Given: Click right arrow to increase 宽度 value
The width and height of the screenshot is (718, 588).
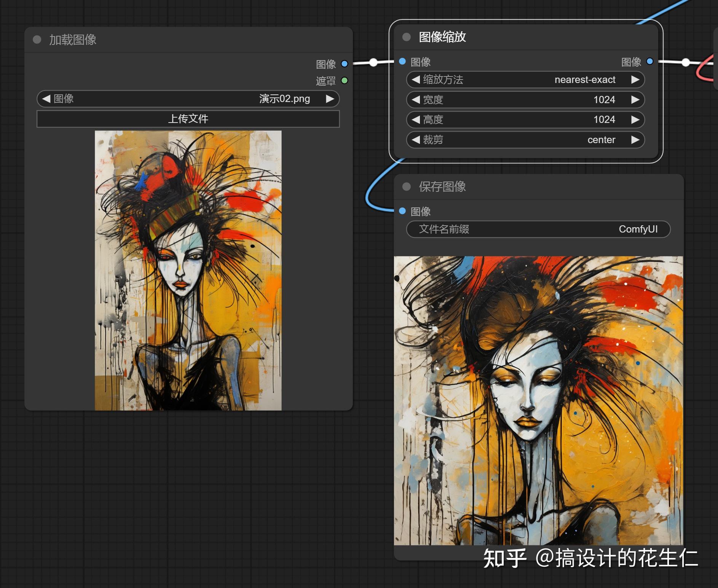Looking at the screenshot, I should point(635,100).
